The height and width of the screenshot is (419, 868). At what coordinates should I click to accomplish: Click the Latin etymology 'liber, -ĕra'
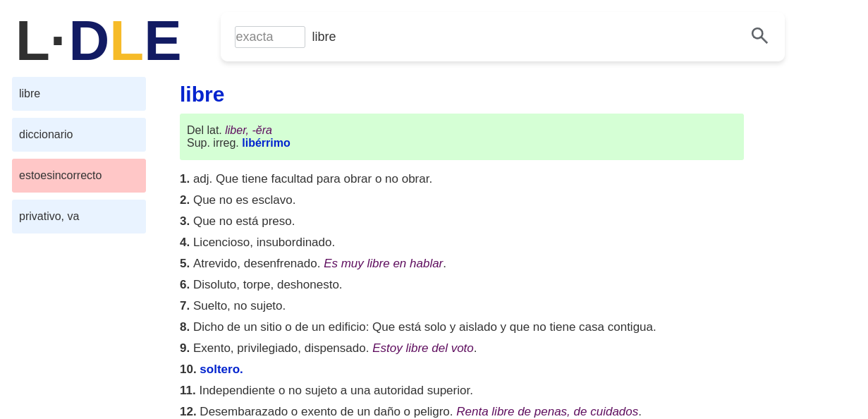[248, 130]
